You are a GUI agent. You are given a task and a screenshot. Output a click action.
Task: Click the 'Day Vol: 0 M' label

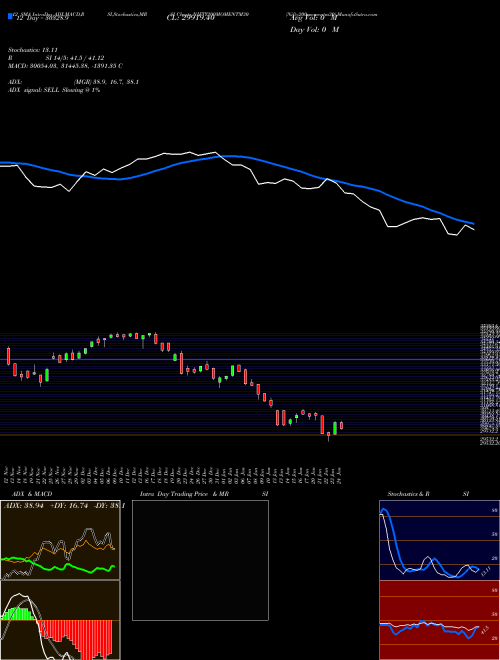tap(314, 29)
